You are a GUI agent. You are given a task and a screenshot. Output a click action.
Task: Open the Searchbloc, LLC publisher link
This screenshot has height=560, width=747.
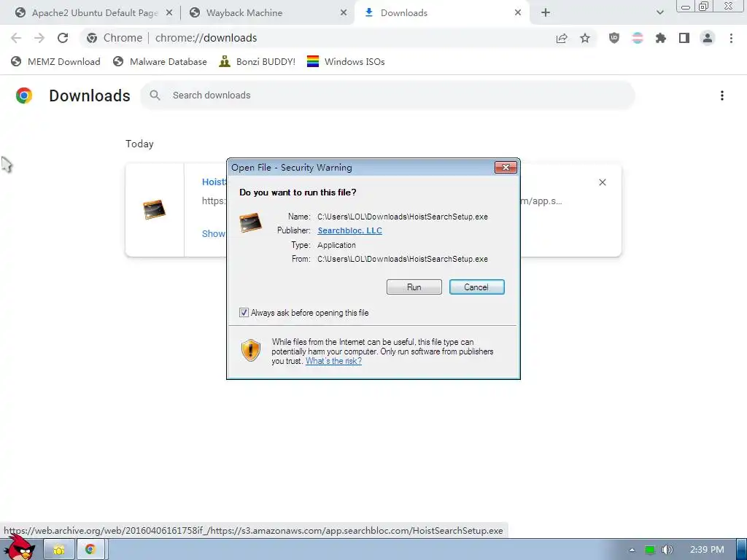pos(349,230)
